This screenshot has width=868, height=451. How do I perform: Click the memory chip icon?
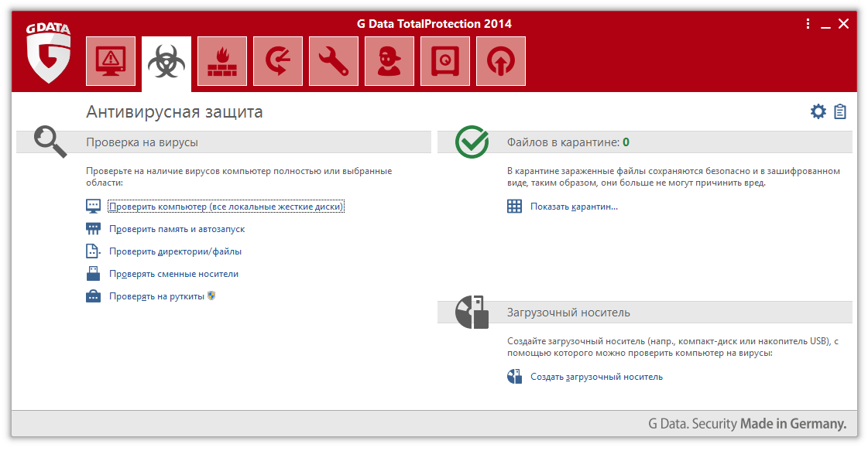(93, 228)
